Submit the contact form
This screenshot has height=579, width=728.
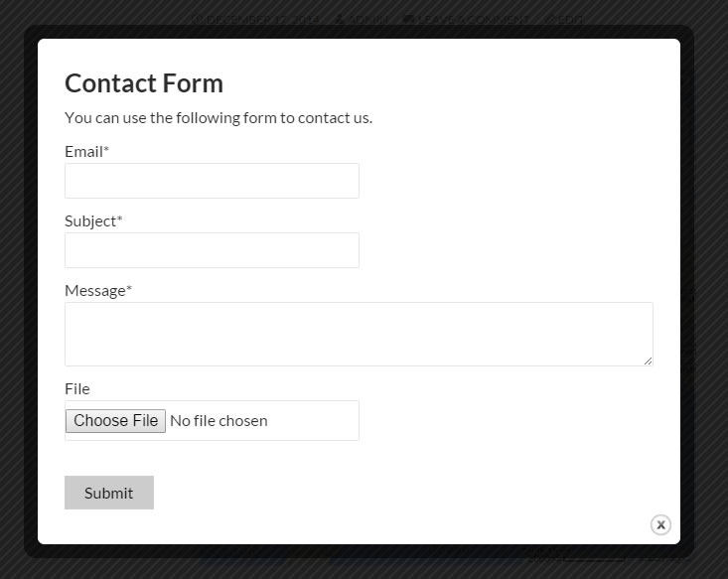coord(109,493)
